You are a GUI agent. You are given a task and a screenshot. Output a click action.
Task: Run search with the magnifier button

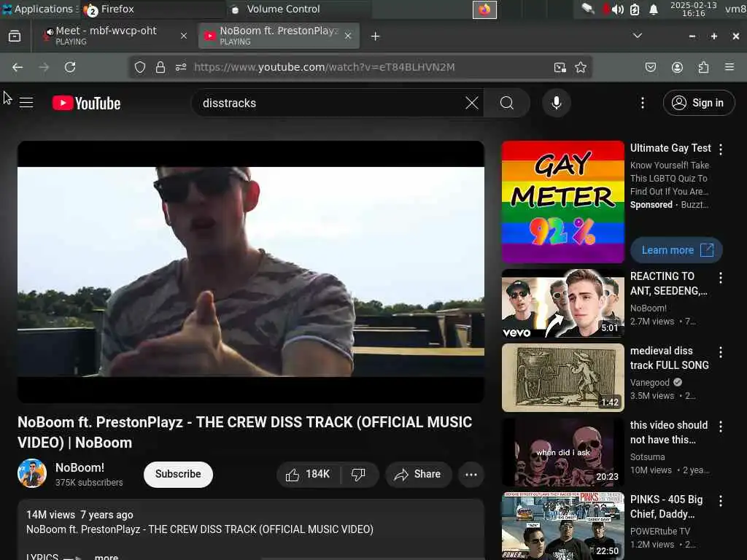coord(507,103)
